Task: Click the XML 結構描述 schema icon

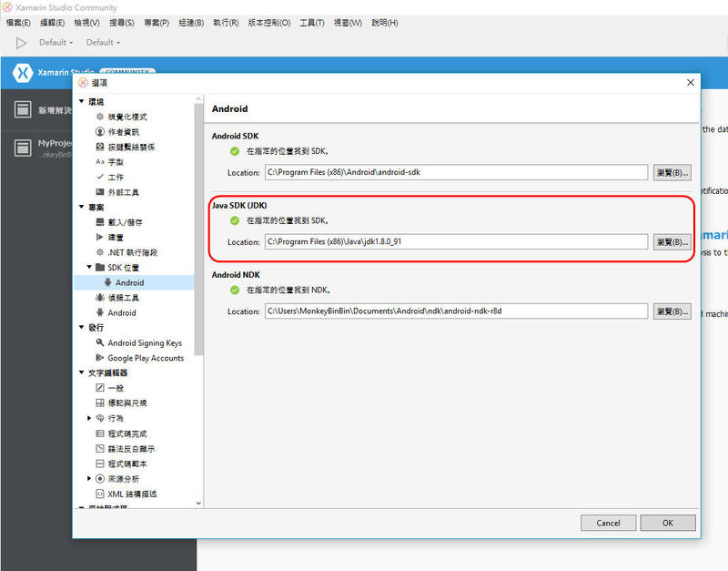Action: click(x=99, y=494)
